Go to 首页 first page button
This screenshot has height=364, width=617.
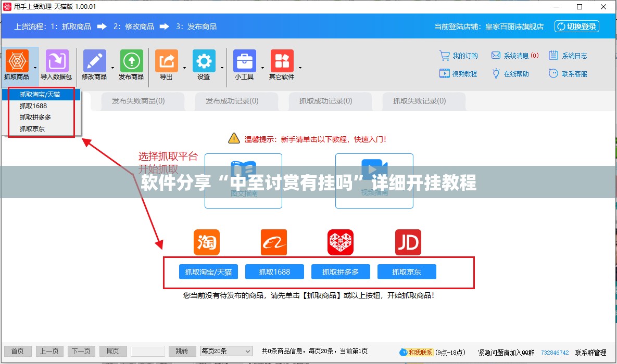tap(18, 351)
